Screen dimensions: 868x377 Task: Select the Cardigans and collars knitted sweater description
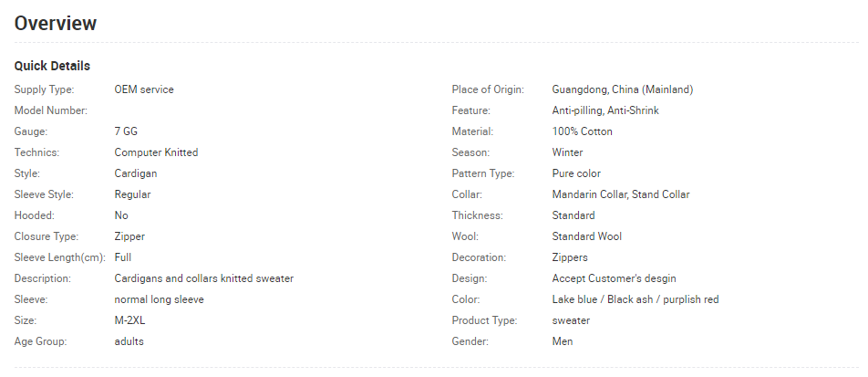(203, 278)
